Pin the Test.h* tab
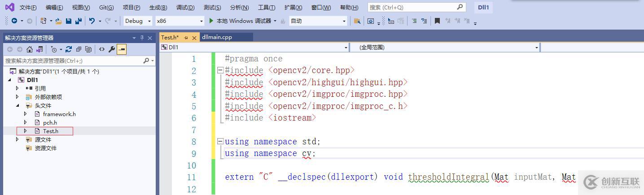 pyautogui.click(x=186, y=38)
